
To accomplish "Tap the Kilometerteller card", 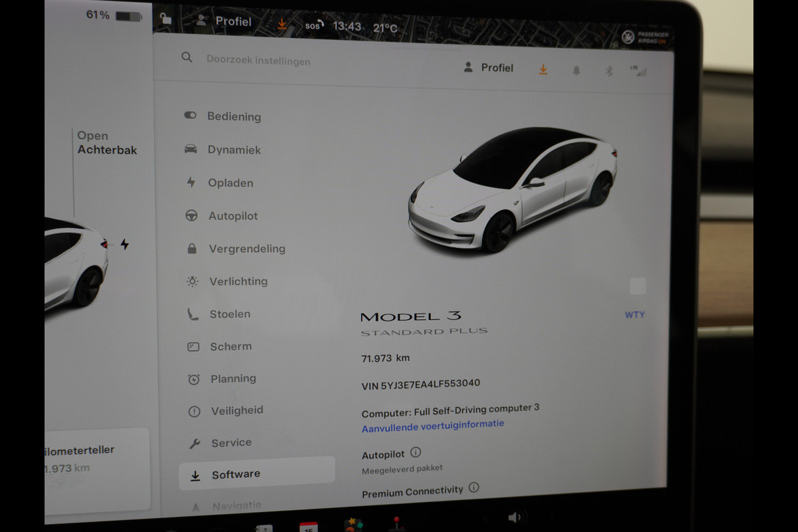I will (x=97, y=470).
